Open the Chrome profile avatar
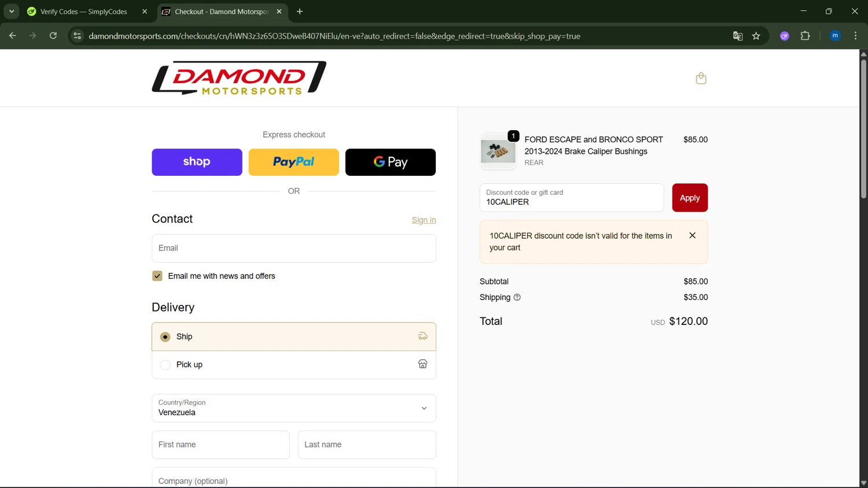The width and height of the screenshot is (868, 488). click(x=835, y=36)
